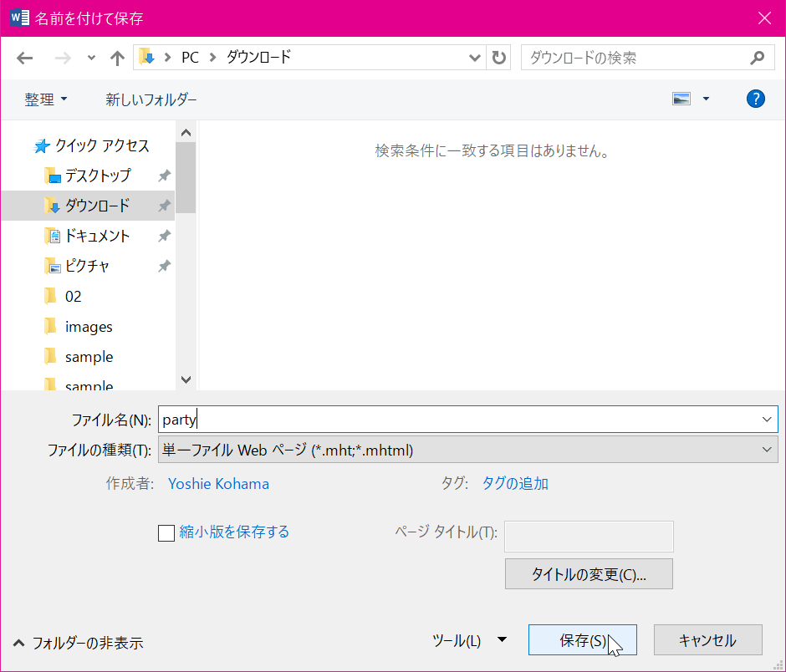
Task: Click the pin icon beside ドキュメント
Action: coord(165,236)
